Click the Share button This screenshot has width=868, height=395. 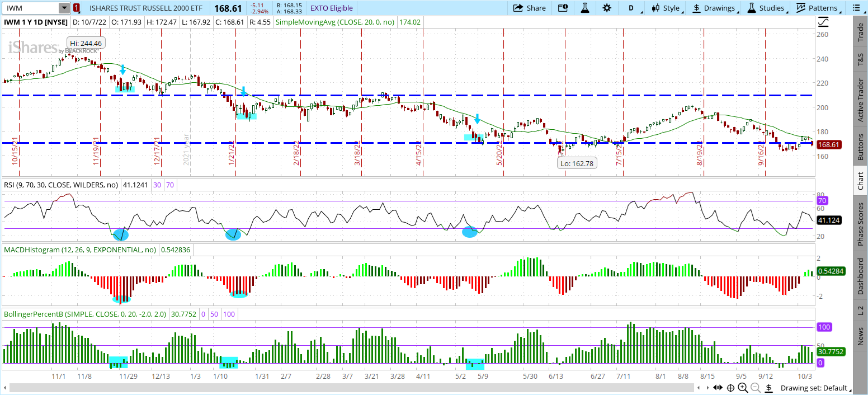(529, 8)
